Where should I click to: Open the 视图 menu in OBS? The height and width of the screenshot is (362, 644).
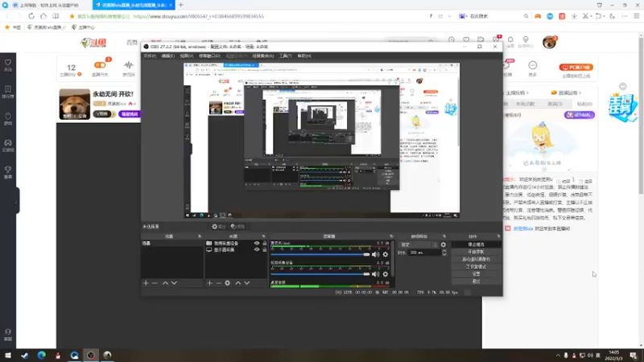click(x=187, y=56)
